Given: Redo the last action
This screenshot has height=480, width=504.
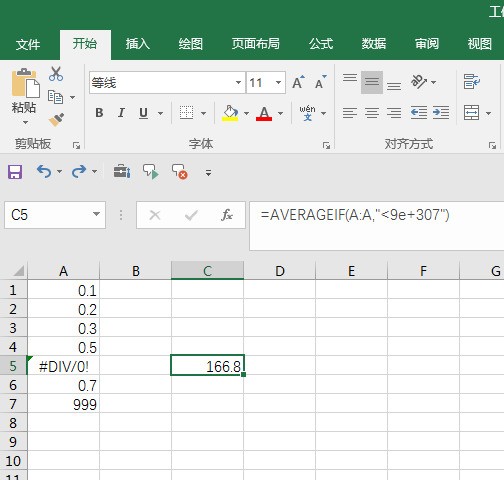Looking at the screenshot, I should click(79, 172).
